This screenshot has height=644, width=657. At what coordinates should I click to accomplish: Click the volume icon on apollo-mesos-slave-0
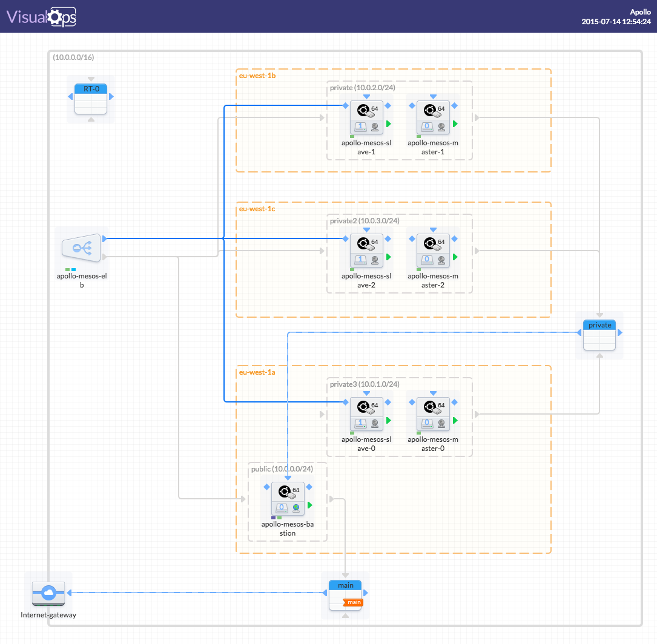[360, 423]
